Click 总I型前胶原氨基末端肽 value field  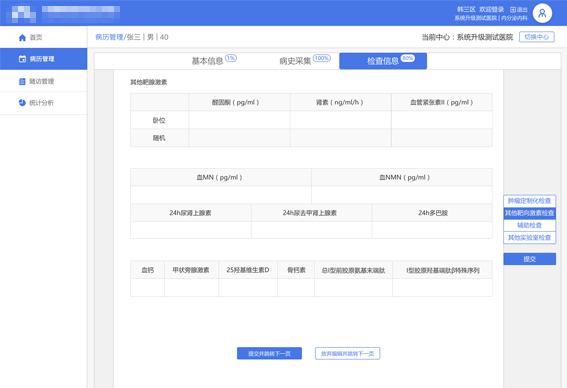point(353,287)
